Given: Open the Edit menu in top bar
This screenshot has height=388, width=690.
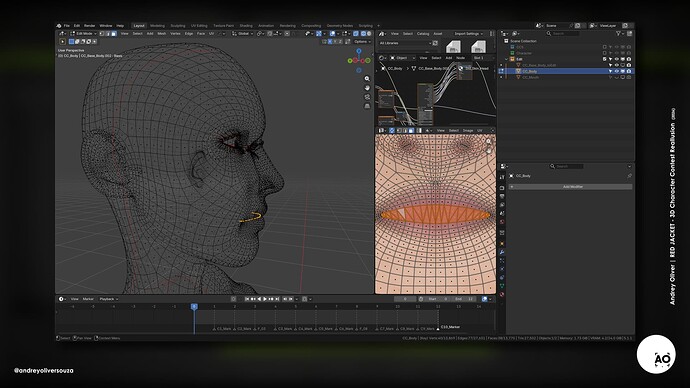Looking at the screenshot, I should point(77,26).
